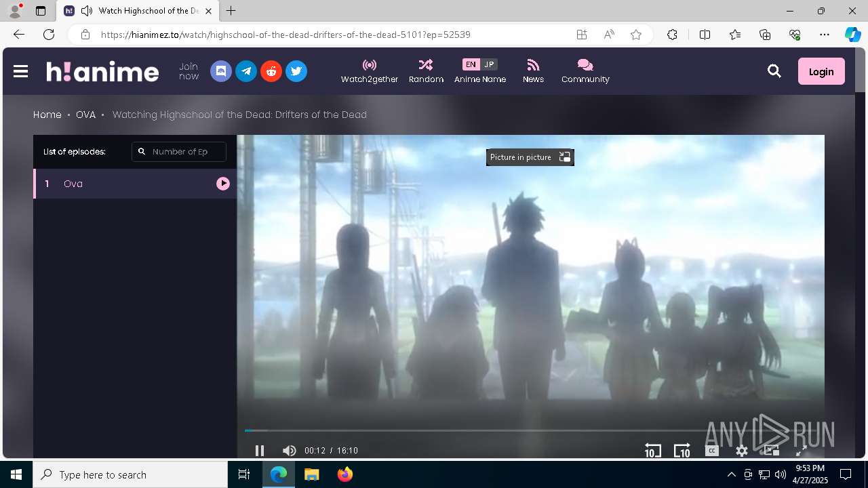
Task: Open the player settings gear
Action: 742,451
